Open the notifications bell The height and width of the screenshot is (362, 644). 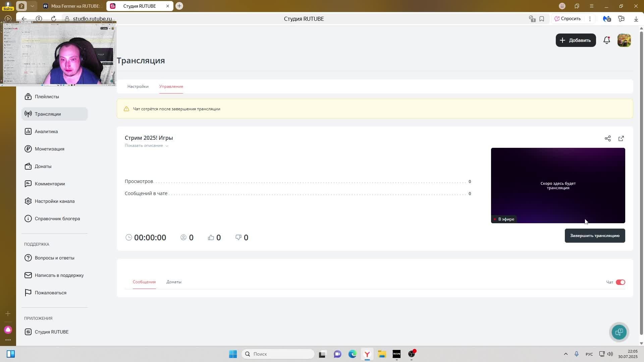click(606, 40)
